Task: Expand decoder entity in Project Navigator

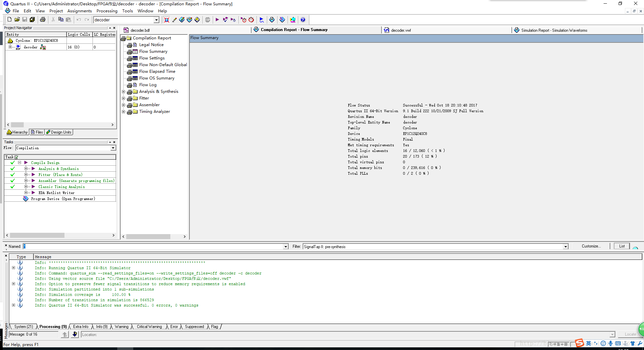Action: click(x=10, y=47)
